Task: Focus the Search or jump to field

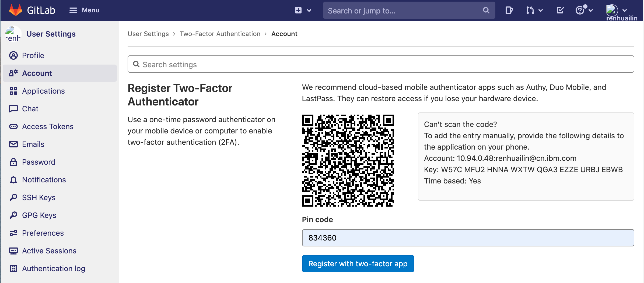Action: [409, 10]
